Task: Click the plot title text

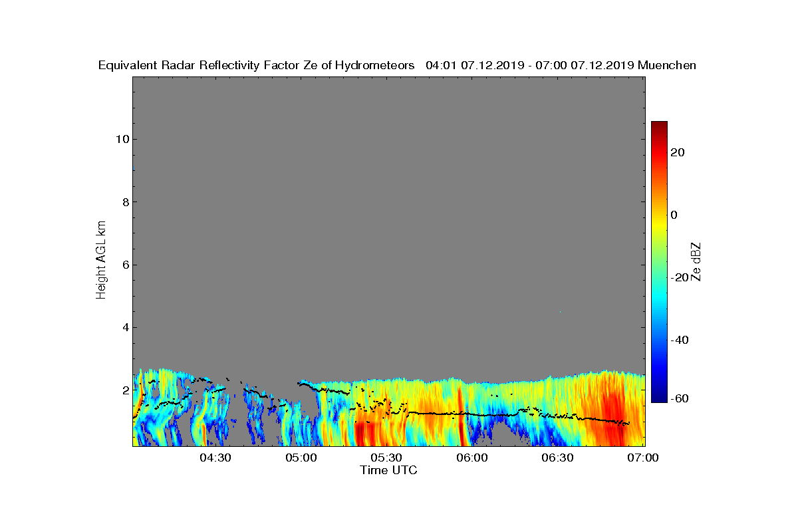Action: 397,65
